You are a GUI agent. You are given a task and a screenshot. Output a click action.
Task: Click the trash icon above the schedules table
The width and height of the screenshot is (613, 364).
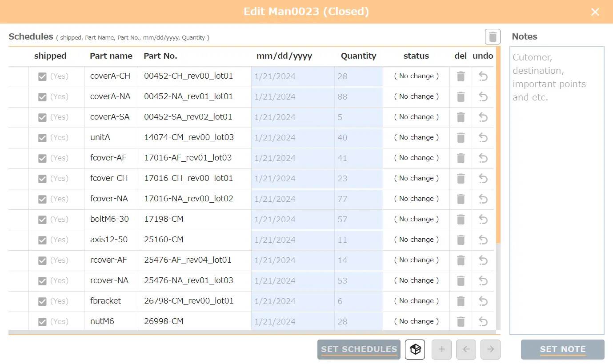493,36
